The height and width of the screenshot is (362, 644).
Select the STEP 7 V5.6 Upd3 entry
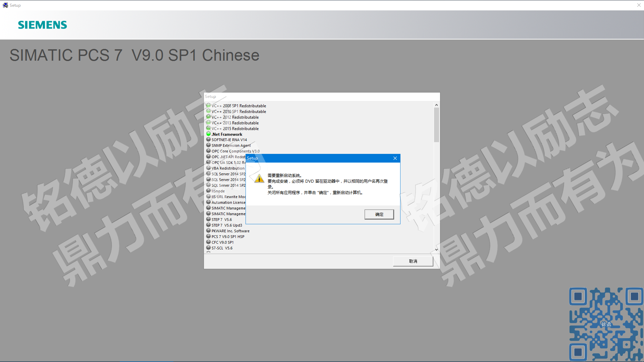(x=227, y=226)
